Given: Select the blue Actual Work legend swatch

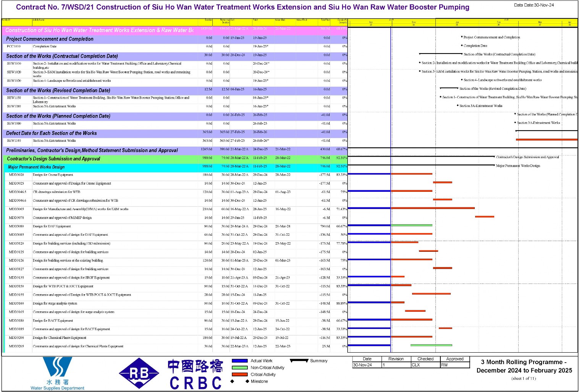Looking at the screenshot, I should pos(239,361).
